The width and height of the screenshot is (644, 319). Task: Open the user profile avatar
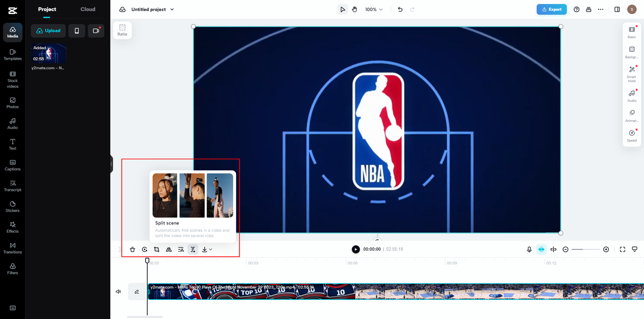(x=631, y=10)
